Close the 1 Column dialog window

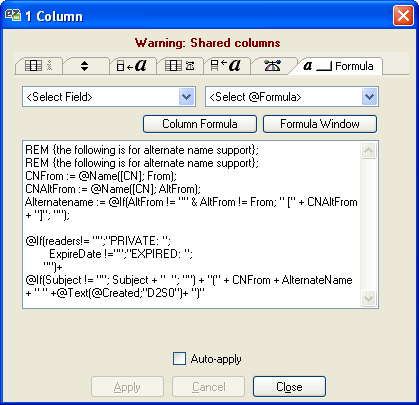(x=403, y=16)
